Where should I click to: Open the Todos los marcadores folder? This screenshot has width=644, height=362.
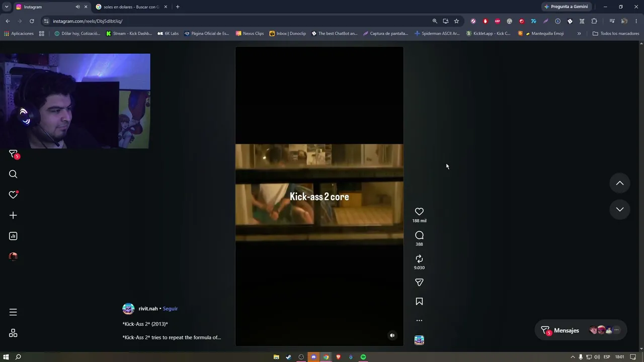(616, 34)
